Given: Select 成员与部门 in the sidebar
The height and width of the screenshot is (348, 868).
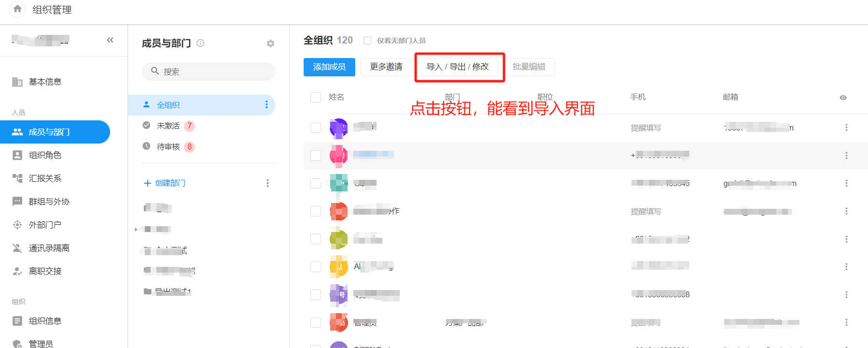Looking at the screenshot, I should coord(55,132).
